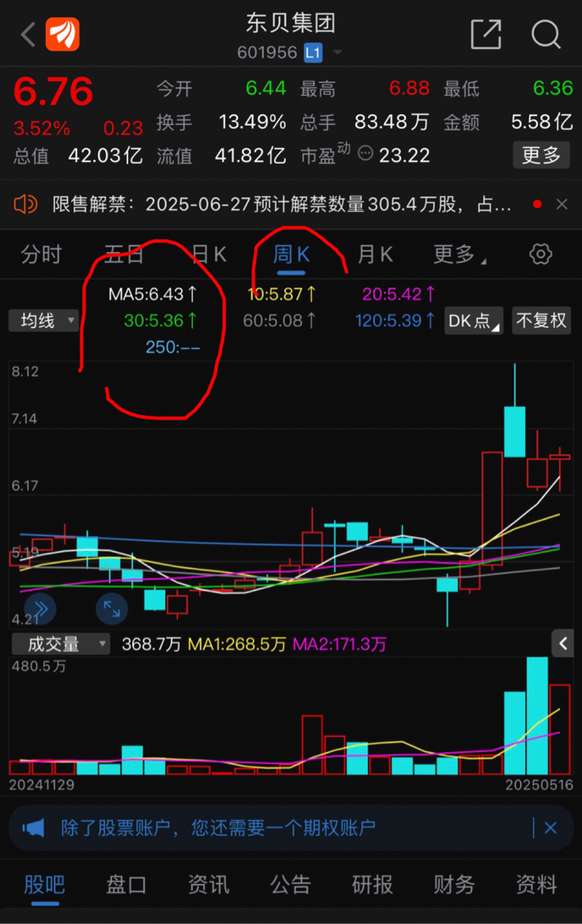Tap the 总值 42.03亿 value

pos(105,156)
